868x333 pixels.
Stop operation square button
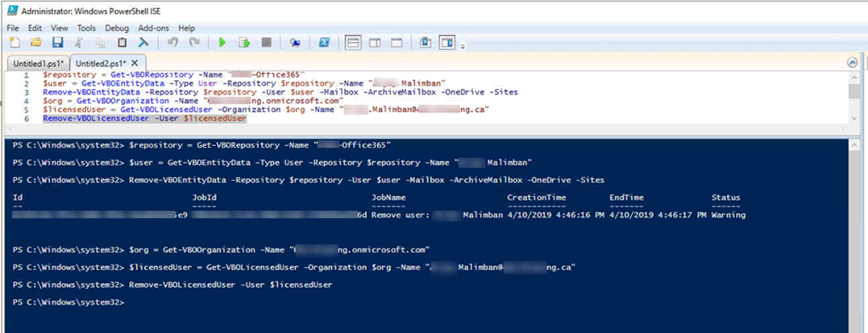pyautogui.click(x=266, y=42)
